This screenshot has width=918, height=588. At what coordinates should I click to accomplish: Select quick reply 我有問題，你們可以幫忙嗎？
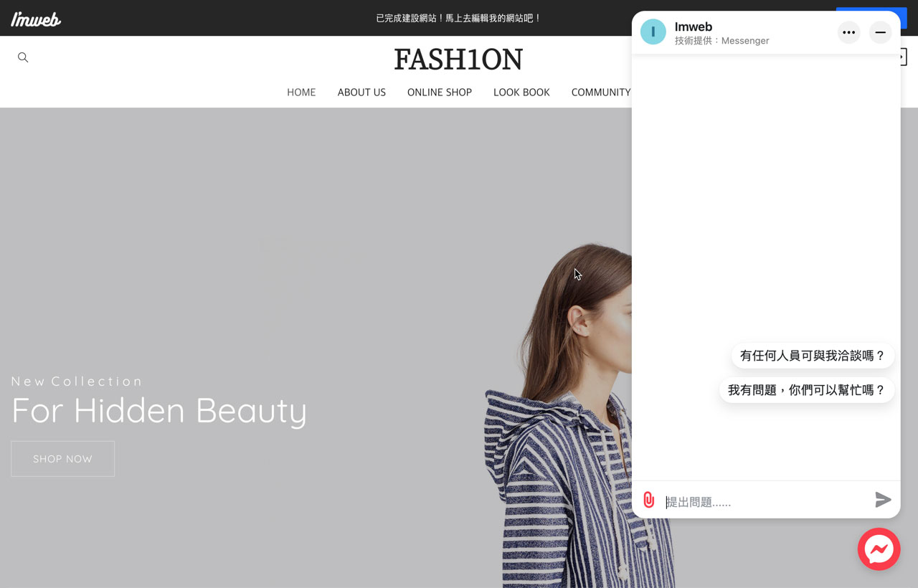tap(807, 390)
